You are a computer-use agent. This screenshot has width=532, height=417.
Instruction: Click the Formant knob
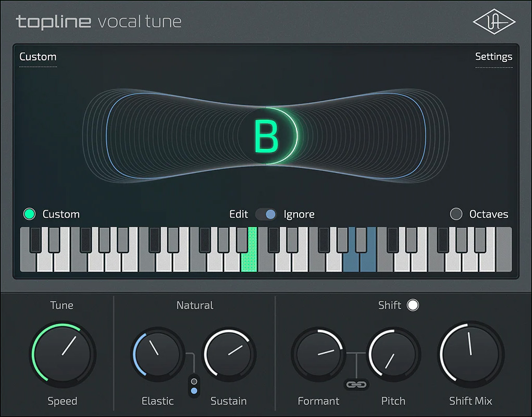[x=318, y=355]
